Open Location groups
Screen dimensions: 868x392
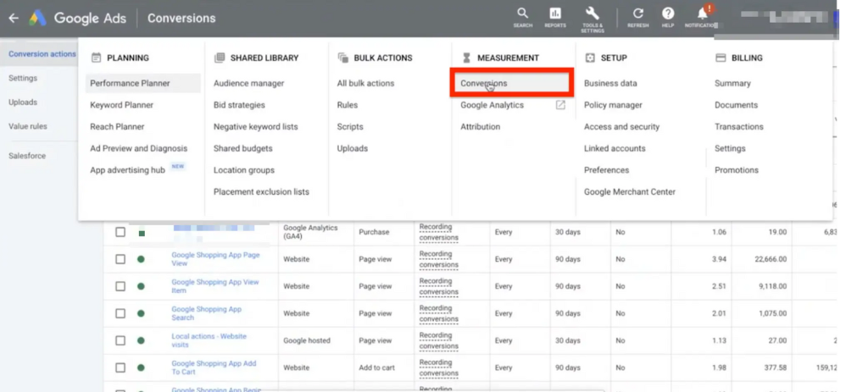coord(244,170)
